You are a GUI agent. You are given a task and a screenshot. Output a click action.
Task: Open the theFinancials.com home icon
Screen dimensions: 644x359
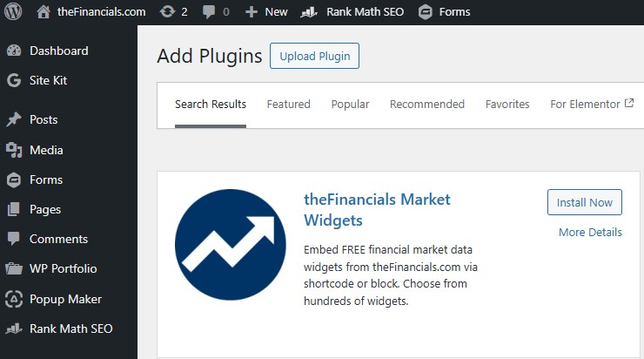[44, 12]
